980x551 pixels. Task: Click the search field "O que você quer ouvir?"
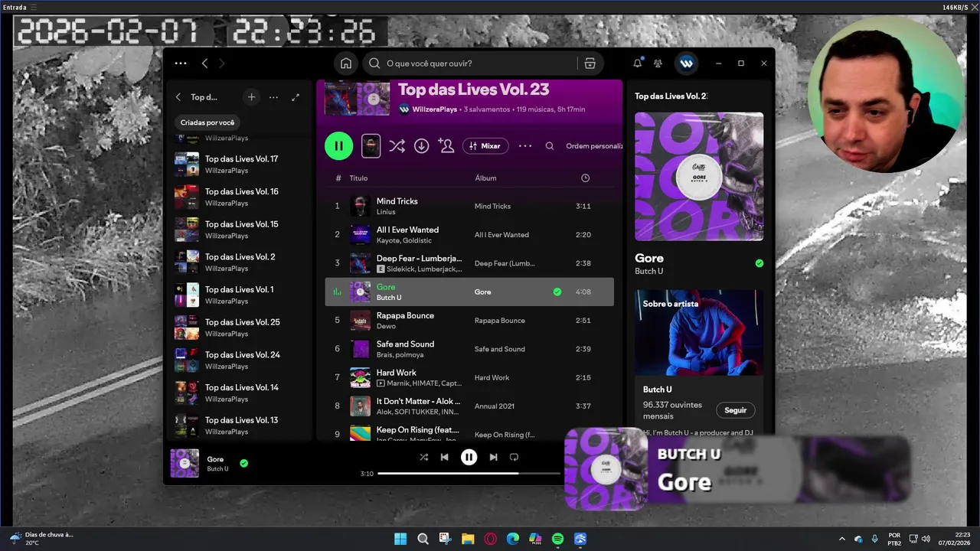[x=469, y=64]
